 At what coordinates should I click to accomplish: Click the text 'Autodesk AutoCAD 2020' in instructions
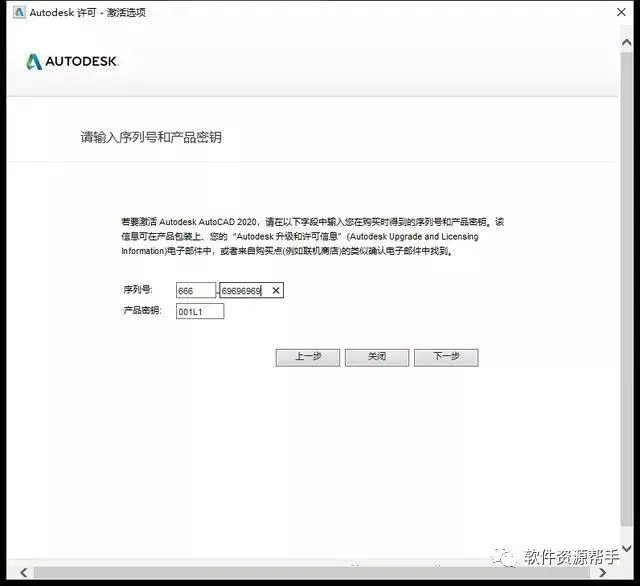[208, 222]
